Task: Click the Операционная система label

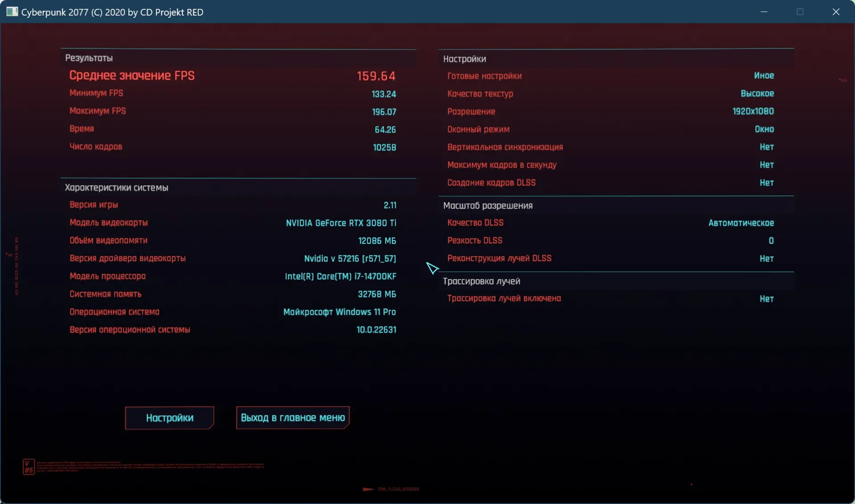Action: point(114,312)
